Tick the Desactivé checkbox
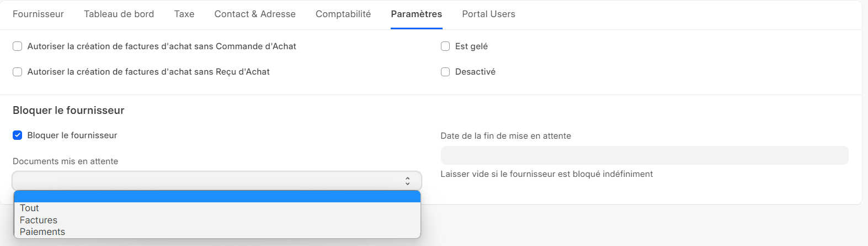The image size is (868, 246). tap(445, 72)
